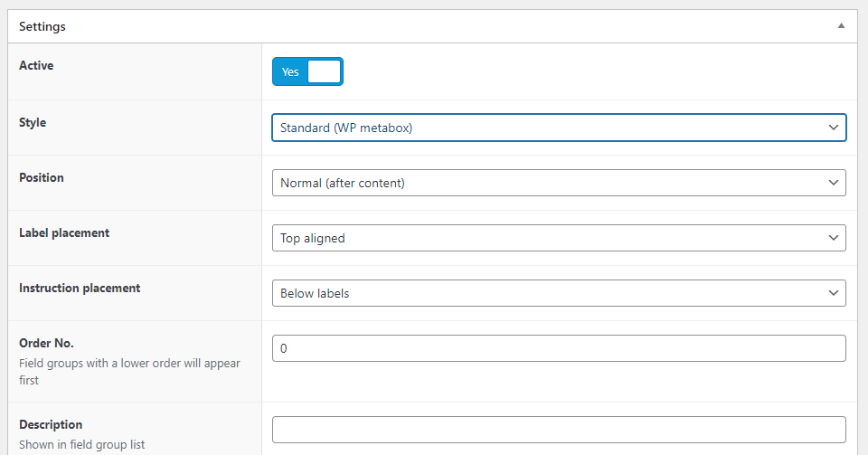Collapse the Settings panel arrow
The width and height of the screenshot is (868, 455).
pyautogui.click(x=842, y=26)
